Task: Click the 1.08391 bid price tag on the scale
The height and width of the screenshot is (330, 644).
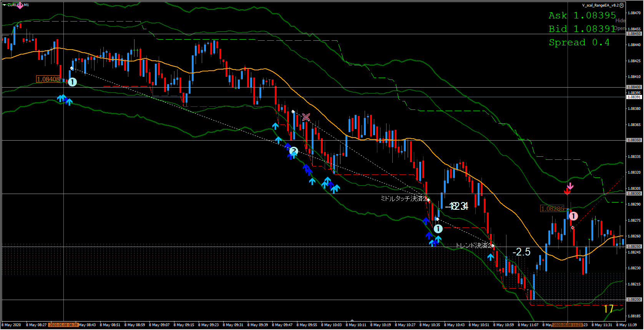Action: pos(634,97)
